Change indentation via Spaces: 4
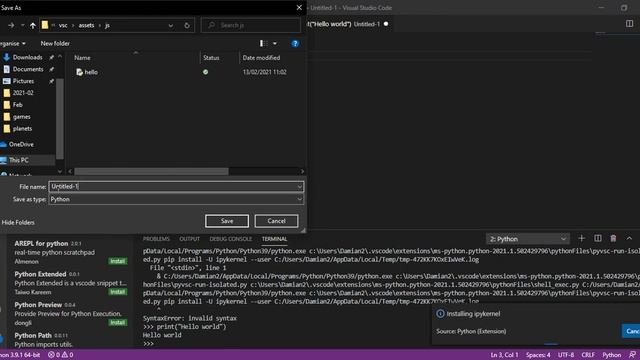Image resolution: width=640 pixels, height=360 pixels. [x=538, y=355]
